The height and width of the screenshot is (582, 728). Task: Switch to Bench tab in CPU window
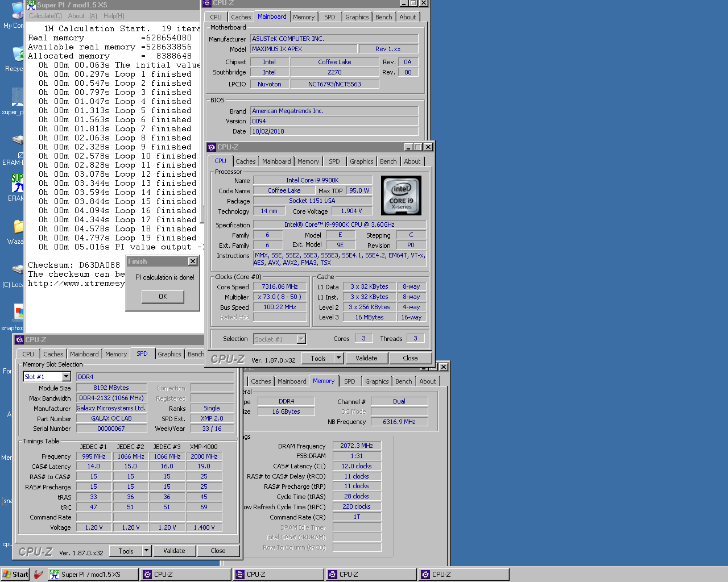tap(388, 161)
